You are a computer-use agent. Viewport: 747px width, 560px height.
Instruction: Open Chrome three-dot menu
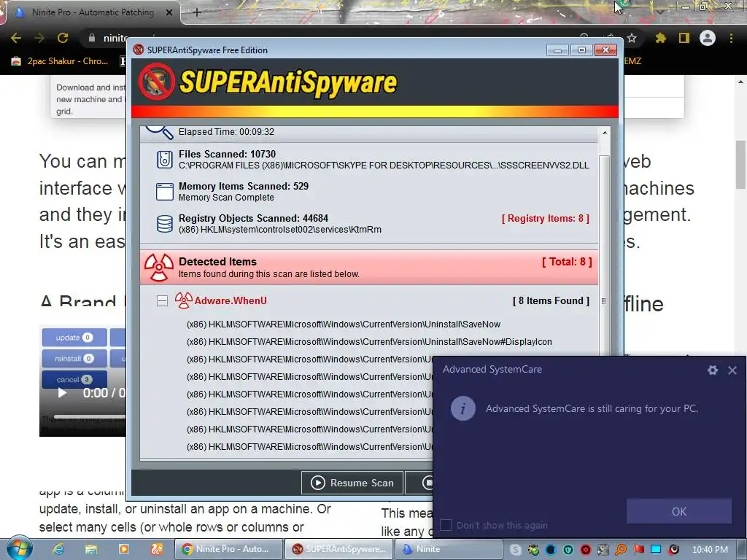tap(731, 38)
